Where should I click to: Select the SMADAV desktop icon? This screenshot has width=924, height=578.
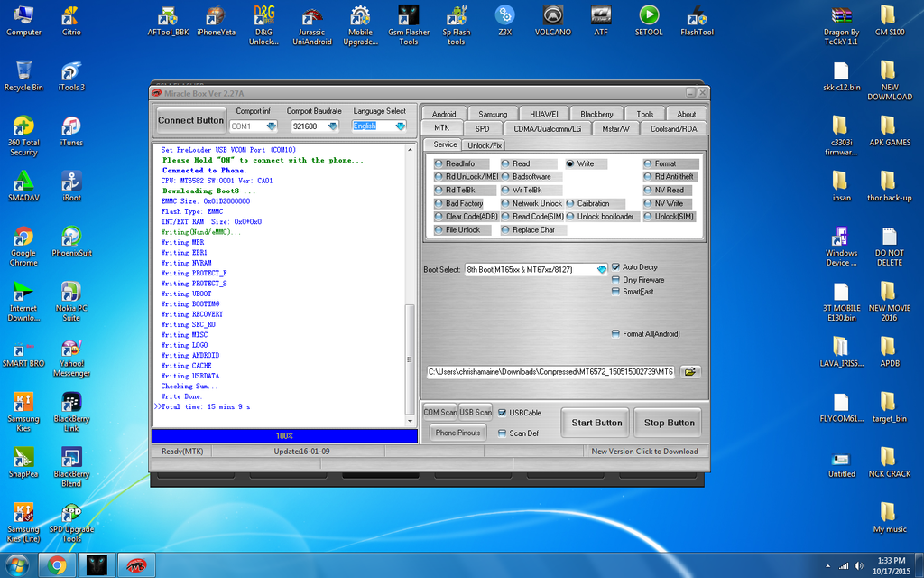(23, 186)
